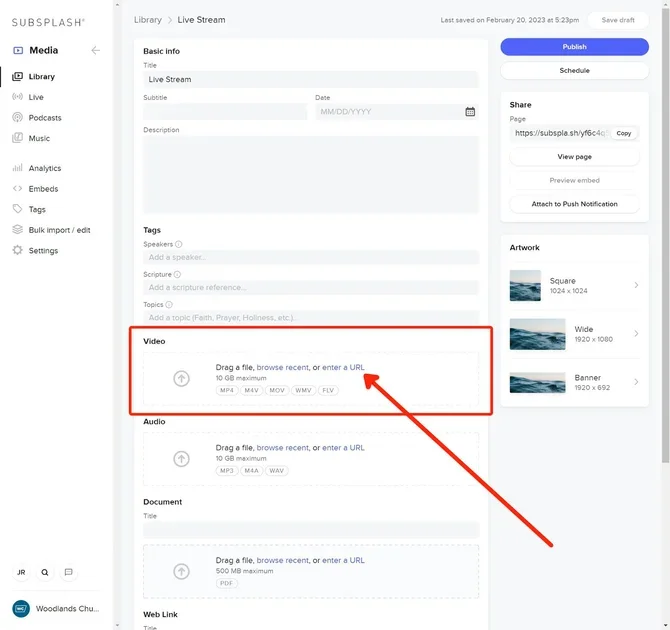This screenshot has width=670, height=630.
Task: Copy the share page URL
Action: 624,133
